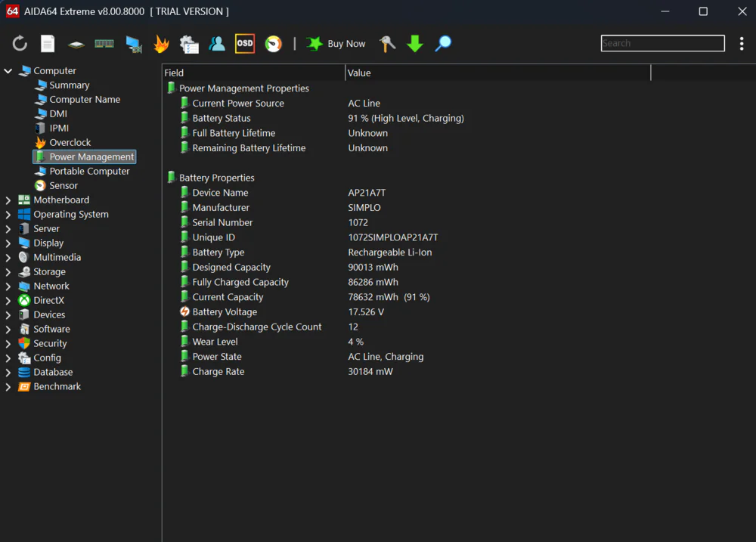Click the green download update arrow
756x542 pixels.
click(415, 44)
